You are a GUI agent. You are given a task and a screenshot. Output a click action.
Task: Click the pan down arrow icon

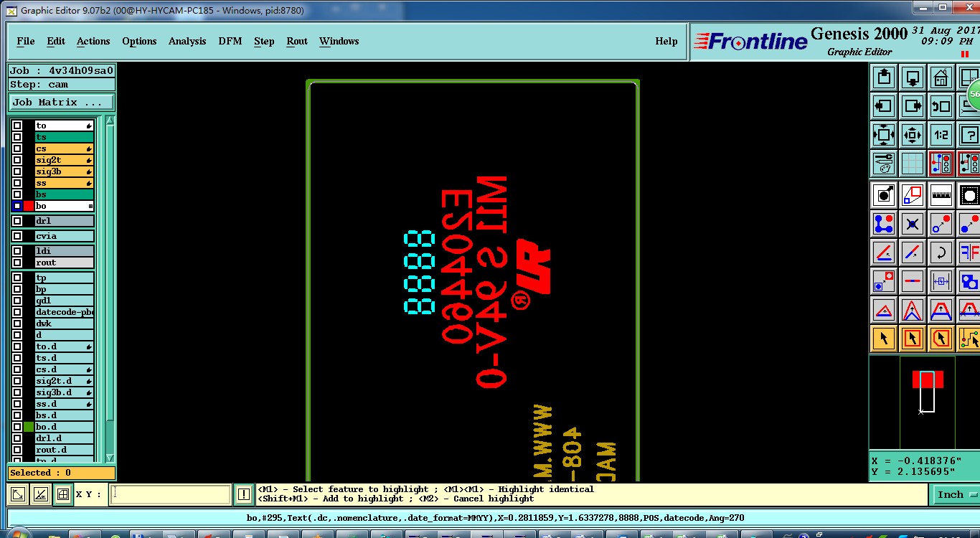pyautogui.click(x=912, y=77)
